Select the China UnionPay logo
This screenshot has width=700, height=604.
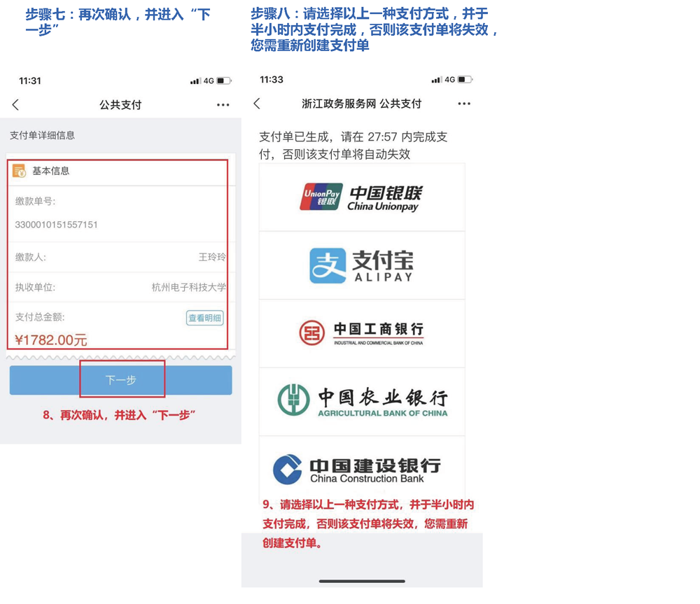click(x=361, y=197)
